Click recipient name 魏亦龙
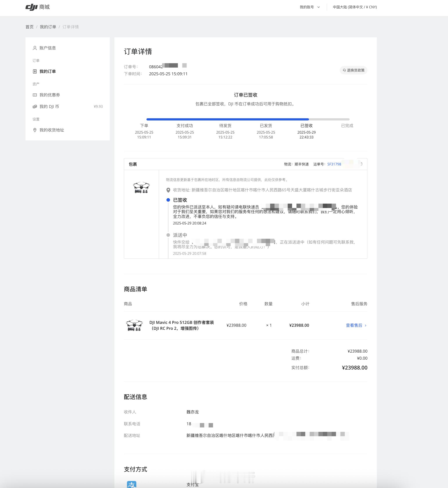The image size is (448, 488). (x=192, y=412)
